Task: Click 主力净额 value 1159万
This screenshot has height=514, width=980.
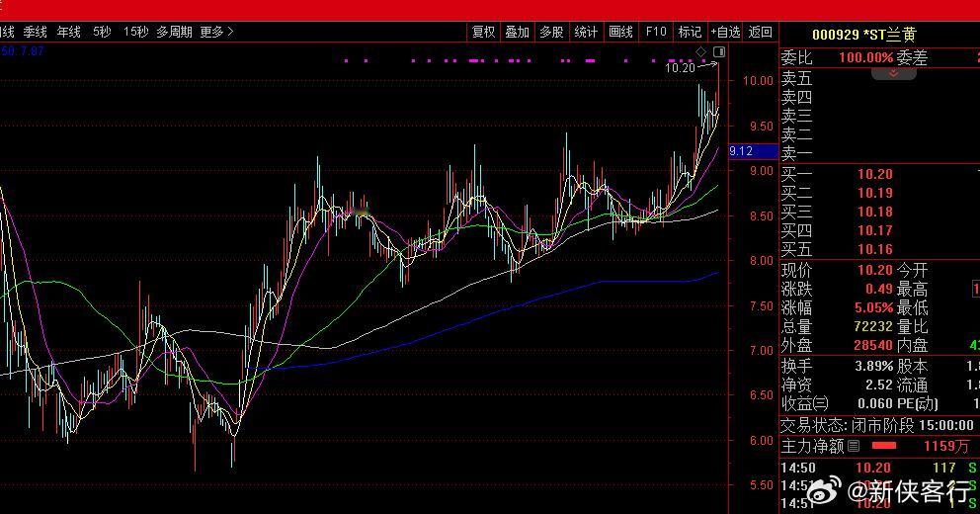Action: tap(945, 446)
